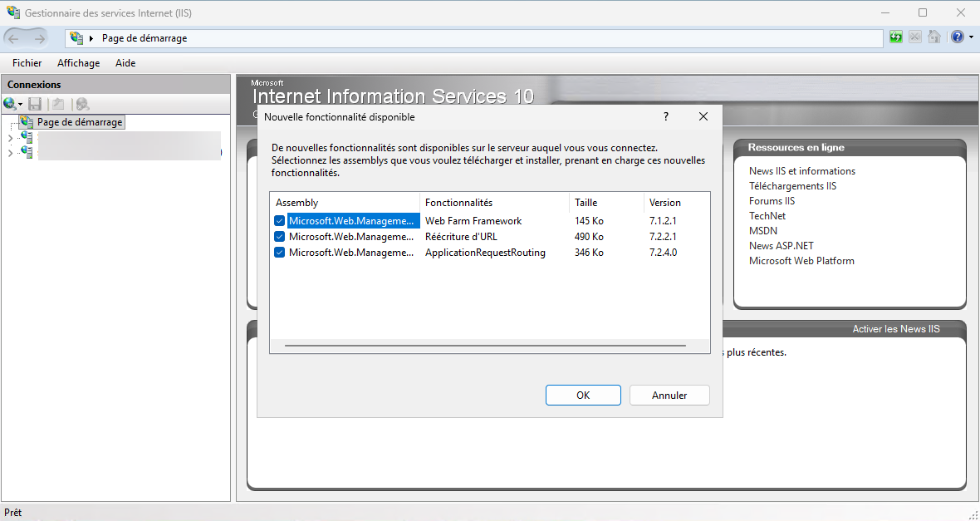Click the green Refresh page icon
The image size is (980, 521).
(895, 37)
